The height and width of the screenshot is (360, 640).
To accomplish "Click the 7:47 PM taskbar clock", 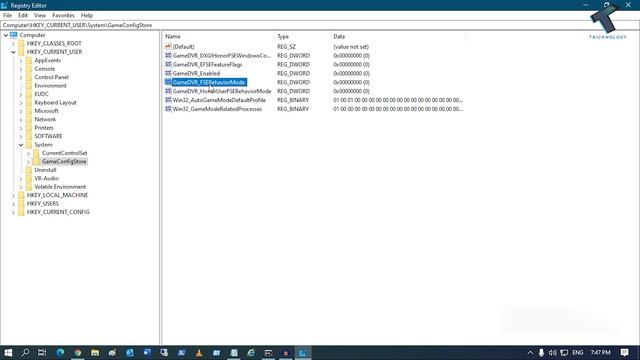I will tap(600, 353).
